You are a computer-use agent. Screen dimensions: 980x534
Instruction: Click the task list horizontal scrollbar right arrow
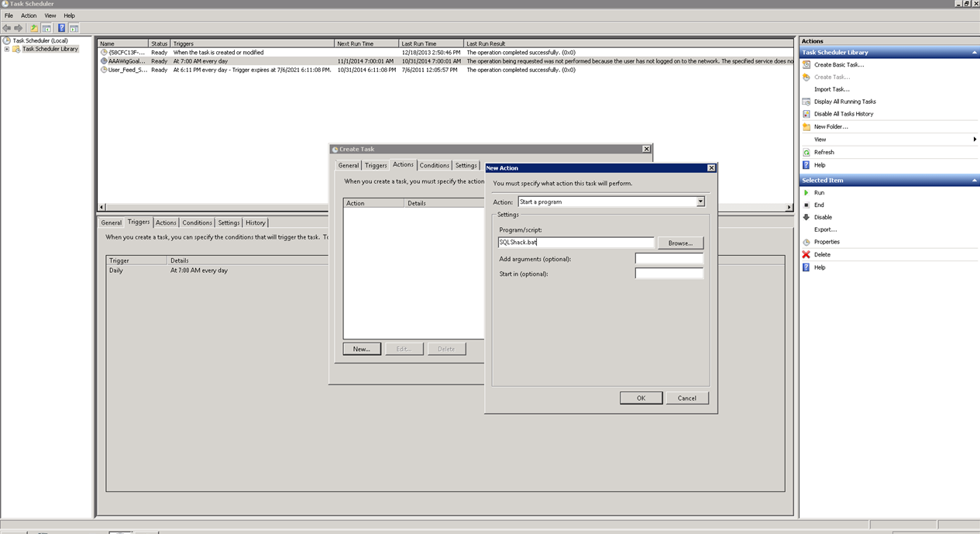789,207
